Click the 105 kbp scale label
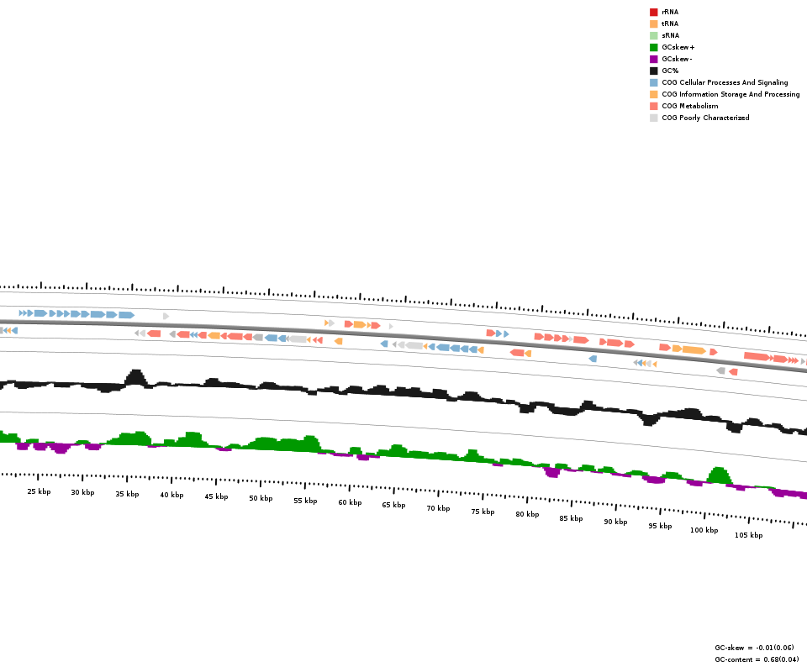The width and height of the screenshot is (807, 672). (x=748, y=535)
